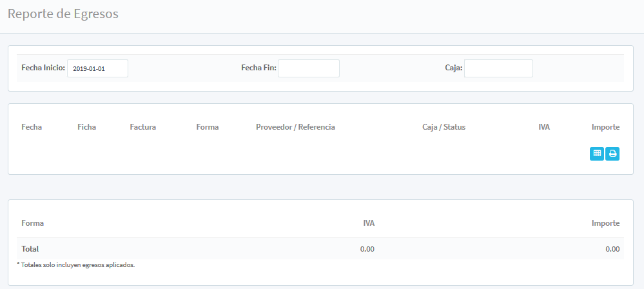Click the Forma header in results table
Image resolution: width=644 pixels, height=289 pixels.
click(208, 127)
